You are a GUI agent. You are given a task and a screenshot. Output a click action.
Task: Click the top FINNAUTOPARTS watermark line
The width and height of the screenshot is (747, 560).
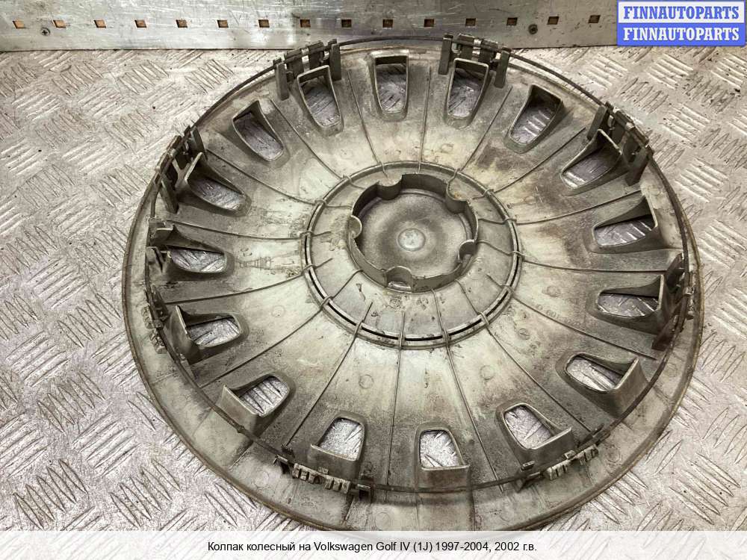pyautogui.click(x=681, y=12)
